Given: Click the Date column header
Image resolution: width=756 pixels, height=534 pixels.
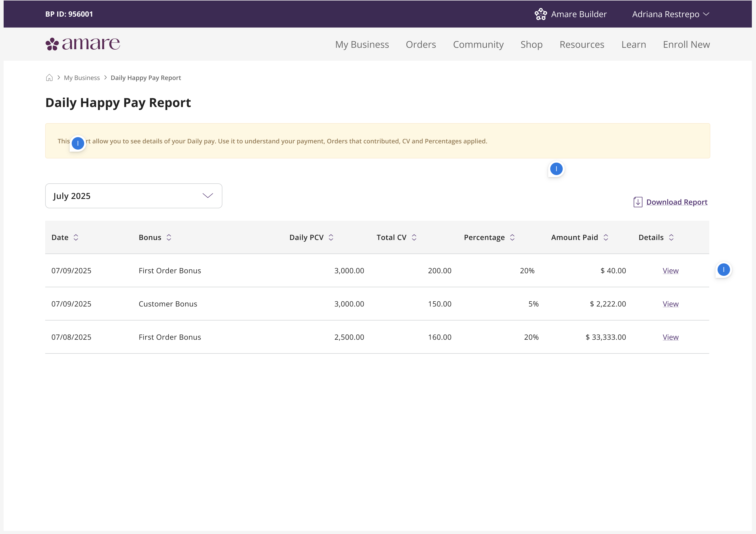Looking at the screenshot, I should click(60, 237).
